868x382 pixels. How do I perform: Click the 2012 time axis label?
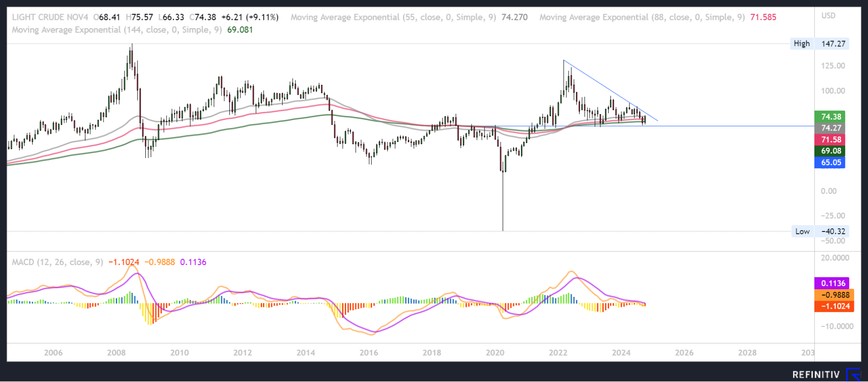(x=243, y=352)
